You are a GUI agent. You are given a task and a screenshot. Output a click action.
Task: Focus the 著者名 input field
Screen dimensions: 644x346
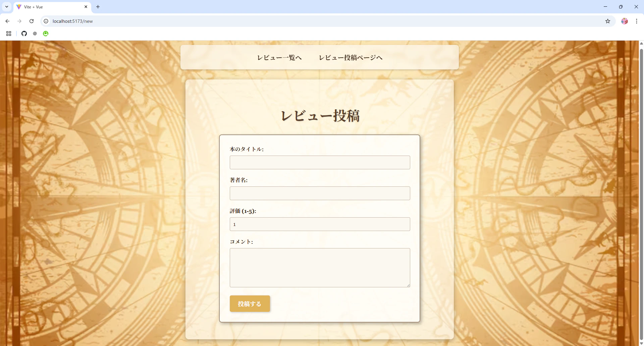coord(320,193)
